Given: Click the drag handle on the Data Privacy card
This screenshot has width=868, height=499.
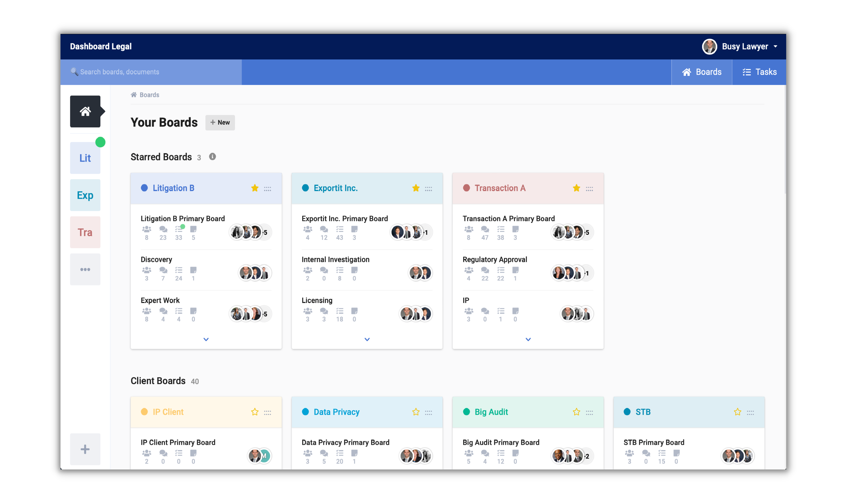Looking at the screenshot, I should [x=428, y=412].
